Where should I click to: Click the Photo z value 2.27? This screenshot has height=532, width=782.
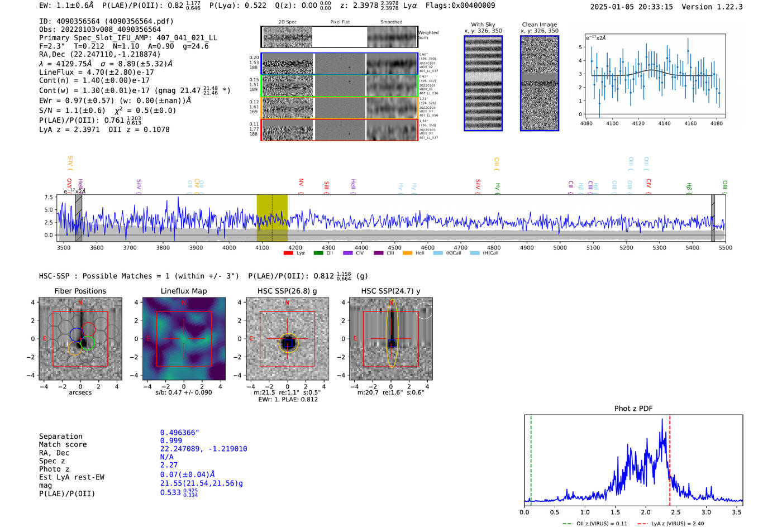pyautogui.click(x=169, y=465)
